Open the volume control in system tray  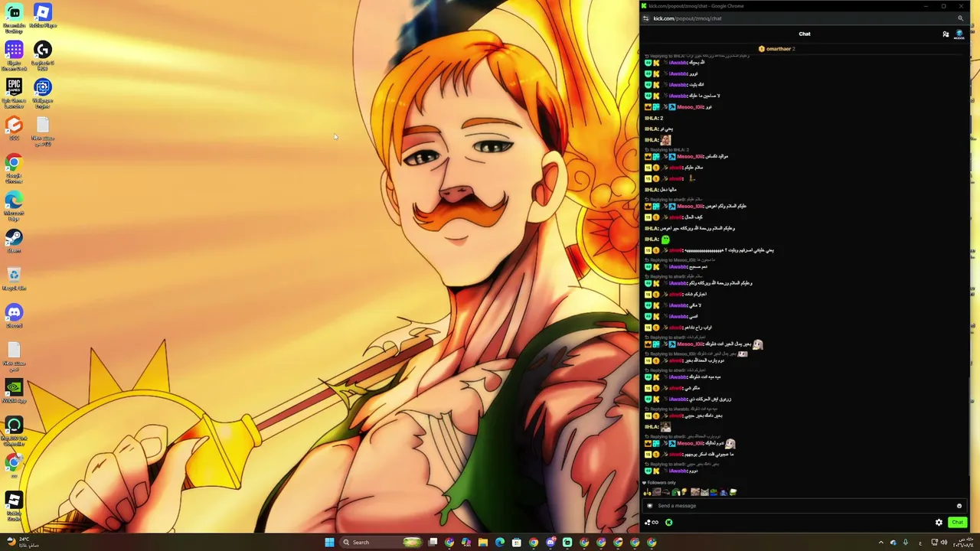coord(944,543)
